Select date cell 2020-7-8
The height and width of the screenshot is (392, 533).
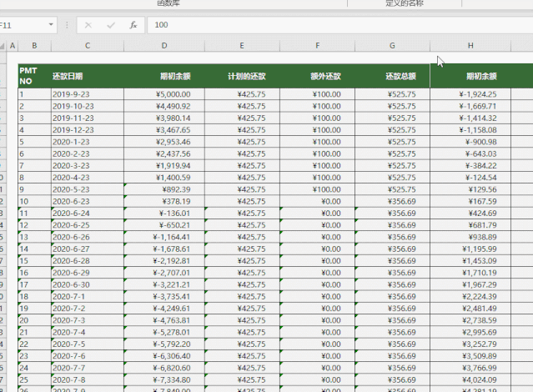88,379
